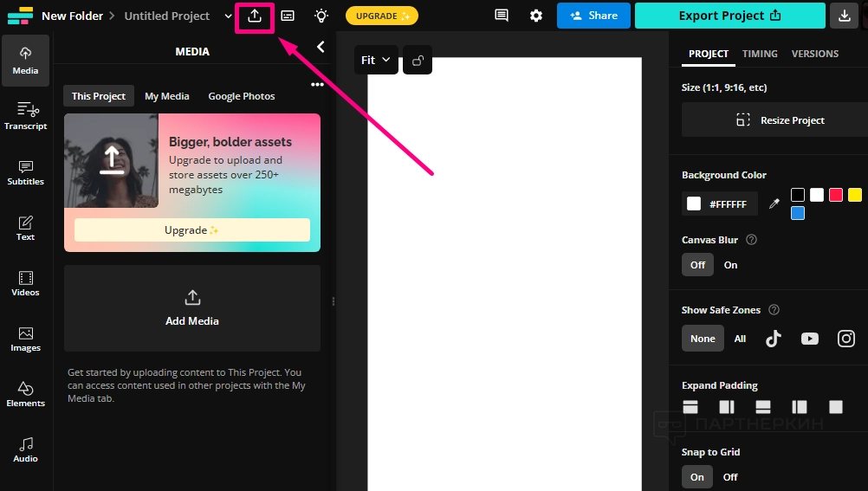Image resolution: width=868 pixels, height=491 pixels.
Task: Select the Google Photos tab
Action: click(242, 96)
